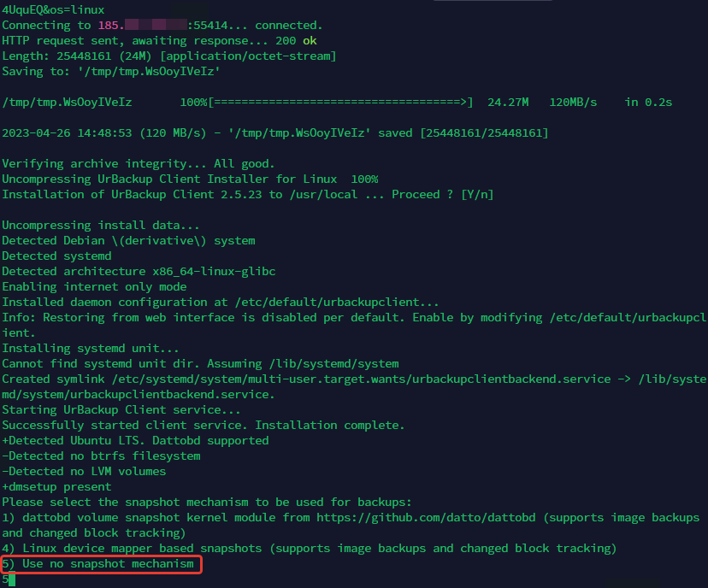This screenshot has width=708, height=588.
Task: Click the Detected systemd line
Action: (56, 256)
